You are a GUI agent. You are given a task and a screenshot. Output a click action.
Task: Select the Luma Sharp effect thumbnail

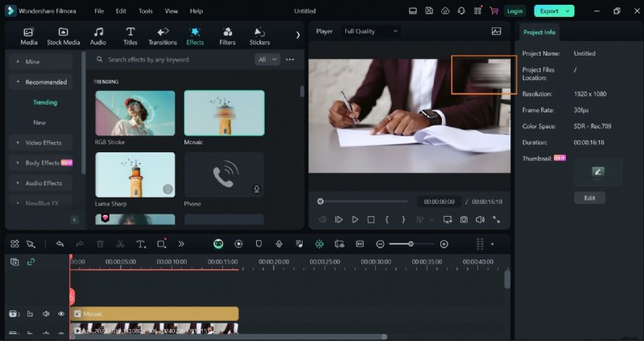[135, 175]
